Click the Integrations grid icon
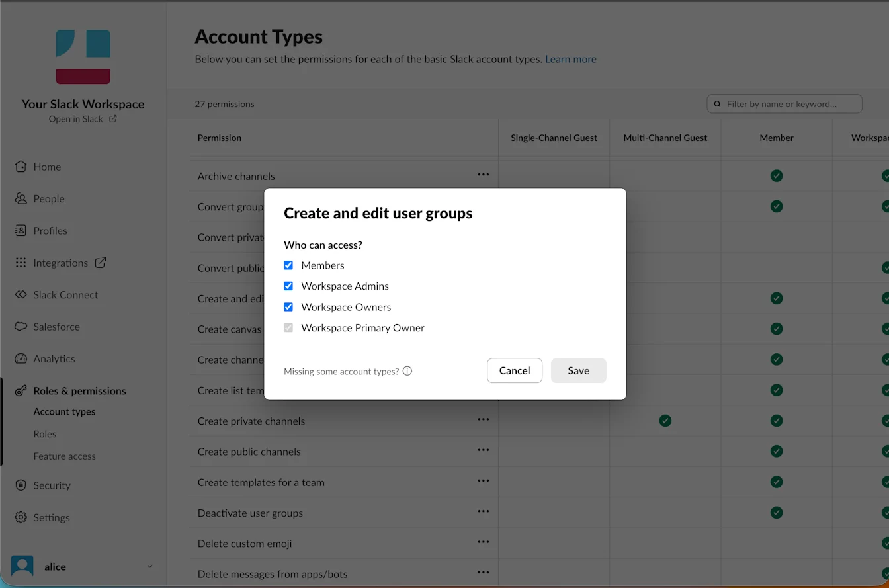The image size is (889, 588). [21, 263]
